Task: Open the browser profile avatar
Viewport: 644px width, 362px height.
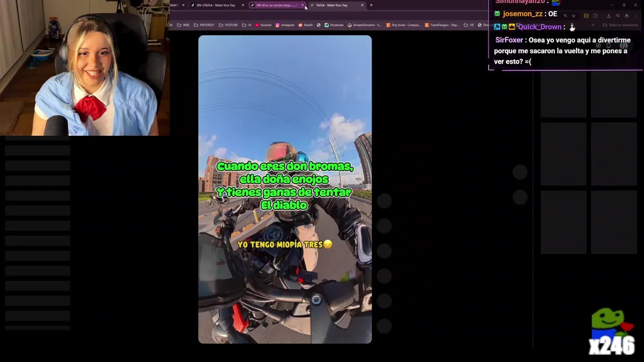Action: click(x=626, y=16)
